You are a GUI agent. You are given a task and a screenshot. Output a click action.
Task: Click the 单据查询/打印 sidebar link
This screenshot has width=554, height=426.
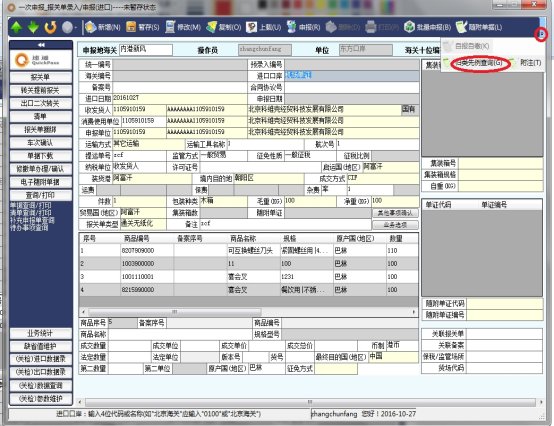tap(30, 205)
